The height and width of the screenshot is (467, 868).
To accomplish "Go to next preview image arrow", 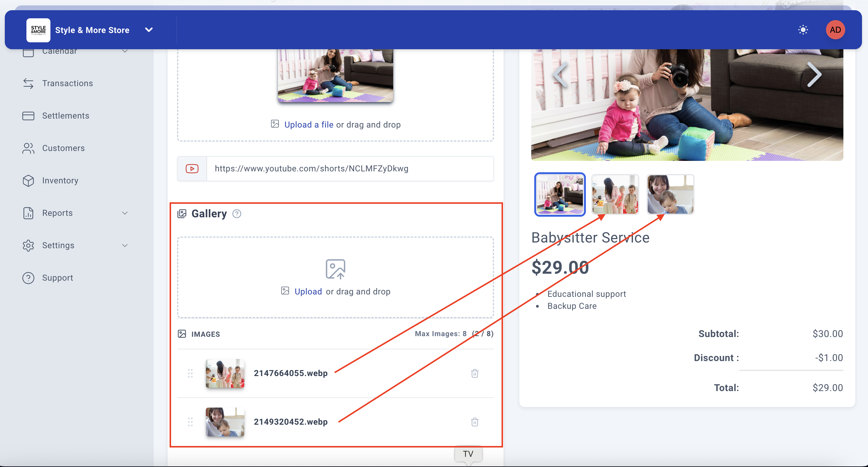I will pos(814,75).
